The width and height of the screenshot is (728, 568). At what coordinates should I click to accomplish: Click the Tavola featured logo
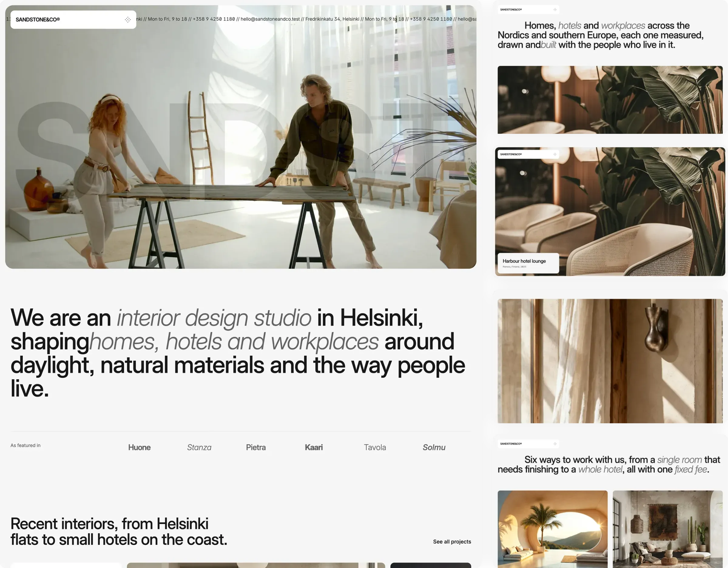coord(375,447)
